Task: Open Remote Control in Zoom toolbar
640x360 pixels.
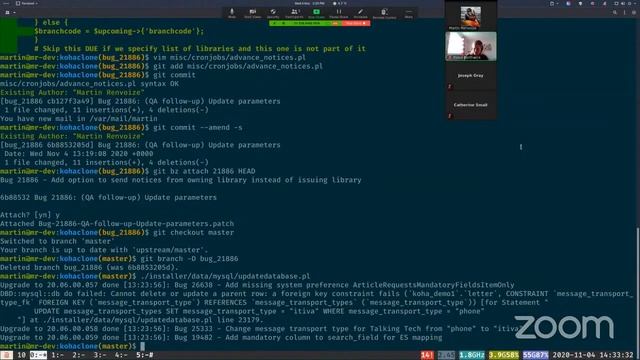Action: tap(384, 13)
